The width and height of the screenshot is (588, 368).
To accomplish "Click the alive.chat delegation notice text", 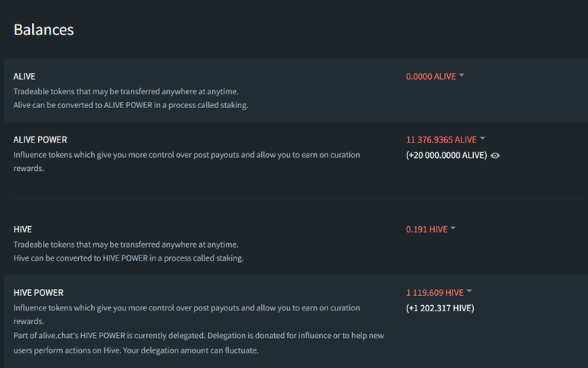I will coord(199,343).
